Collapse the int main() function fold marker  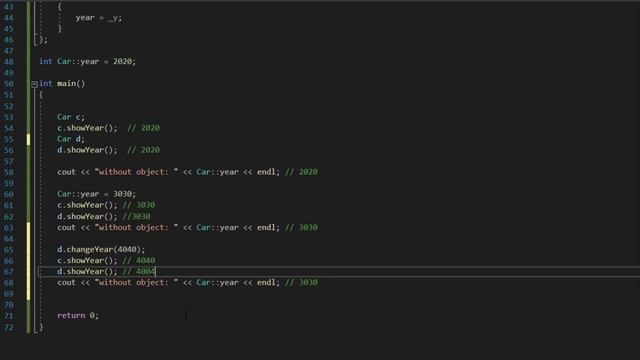[x=35, y=84]
